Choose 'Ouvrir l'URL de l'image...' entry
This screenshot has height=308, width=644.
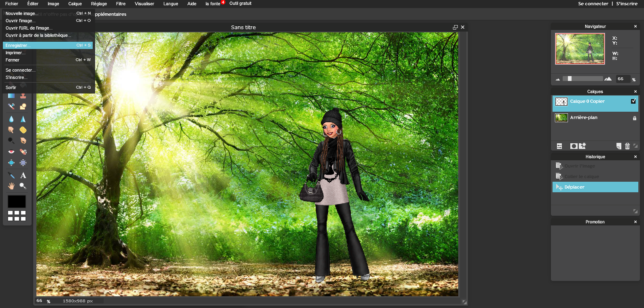[48, 28]
